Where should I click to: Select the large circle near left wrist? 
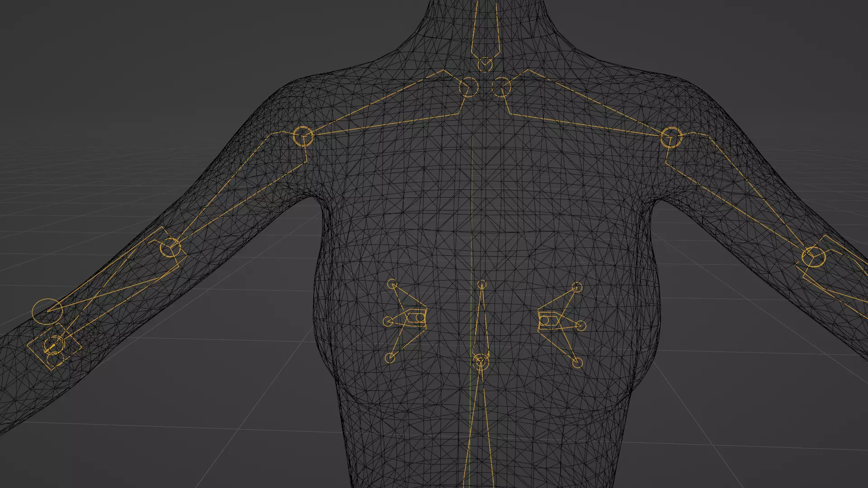tap(47, 311)
